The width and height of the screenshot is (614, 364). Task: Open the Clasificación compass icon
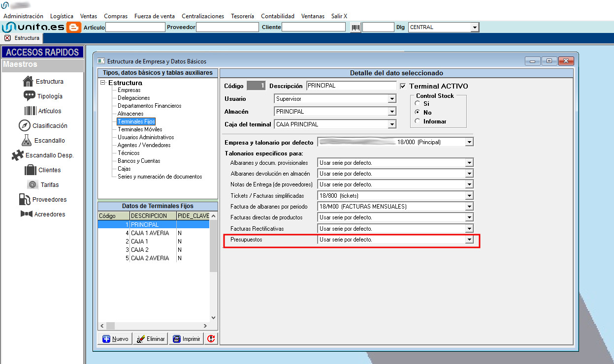(25, 125)
